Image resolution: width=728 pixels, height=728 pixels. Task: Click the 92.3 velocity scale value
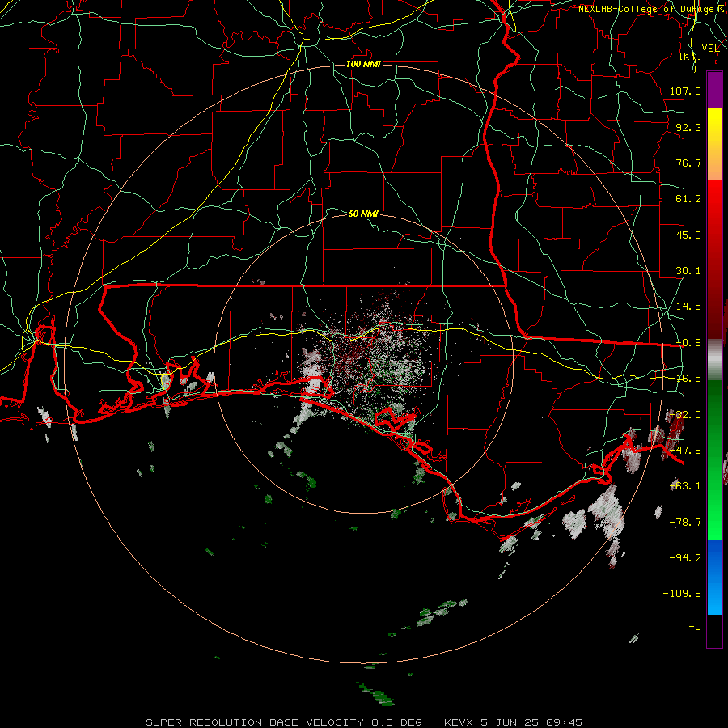pos(688,127)
